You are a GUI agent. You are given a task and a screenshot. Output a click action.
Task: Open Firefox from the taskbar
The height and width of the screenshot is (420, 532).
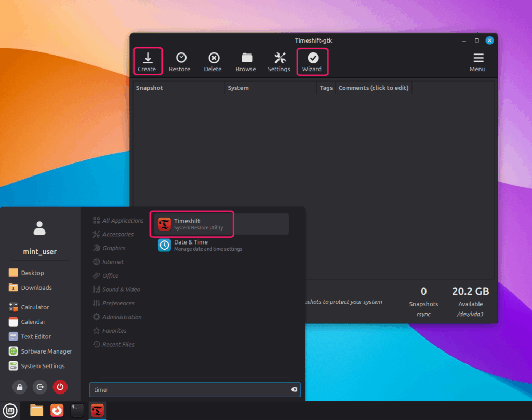[57, 411]
